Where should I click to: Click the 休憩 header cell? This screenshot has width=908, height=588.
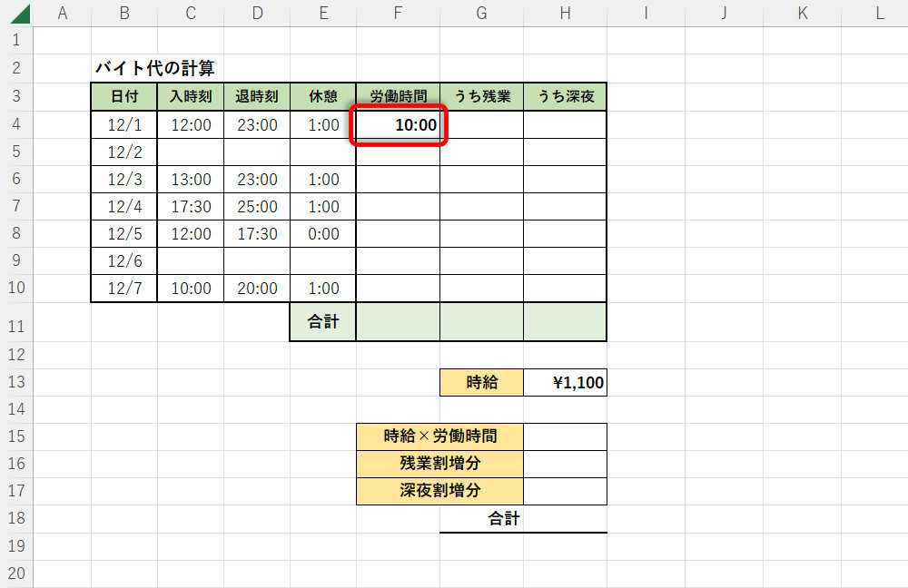coord(323,97)
